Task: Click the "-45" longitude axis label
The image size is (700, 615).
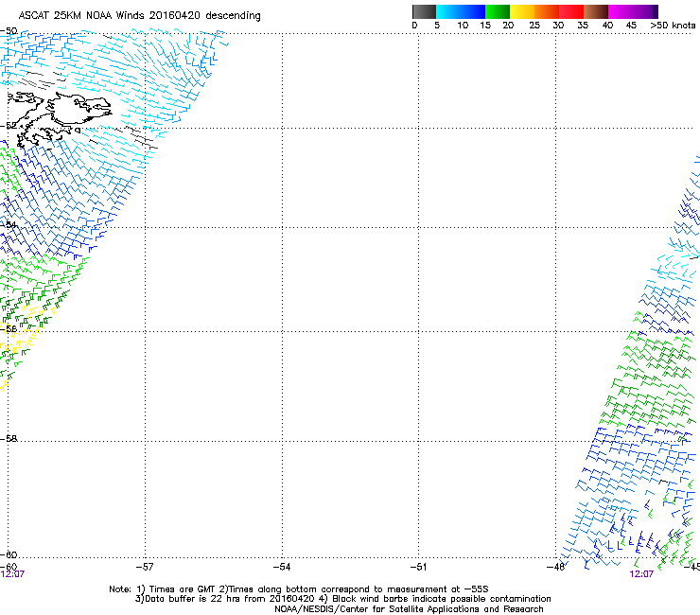Action: (692, 567)
